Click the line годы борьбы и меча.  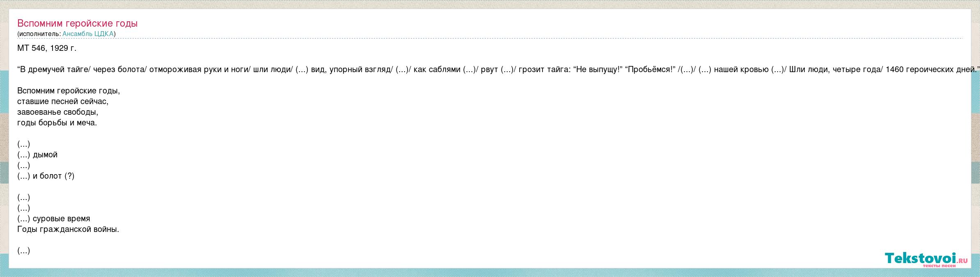[57, 123]
